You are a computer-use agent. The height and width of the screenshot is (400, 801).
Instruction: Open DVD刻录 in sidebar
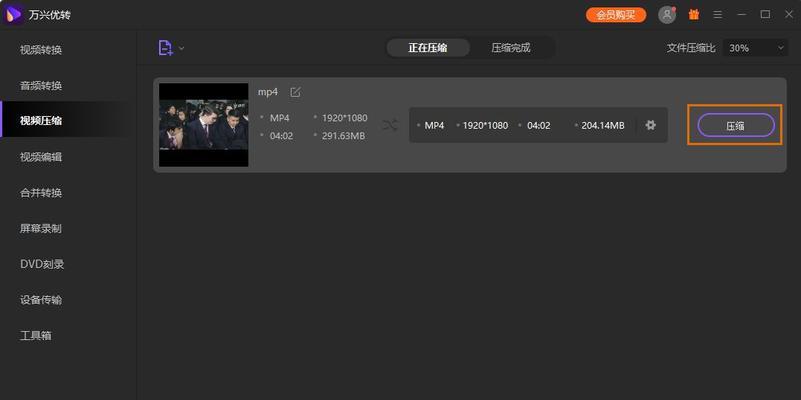click(42, 264)
